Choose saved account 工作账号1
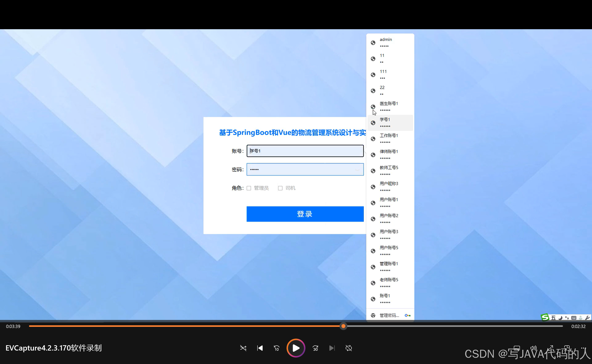This screenshot has width=592, height=364. [390, 139]
